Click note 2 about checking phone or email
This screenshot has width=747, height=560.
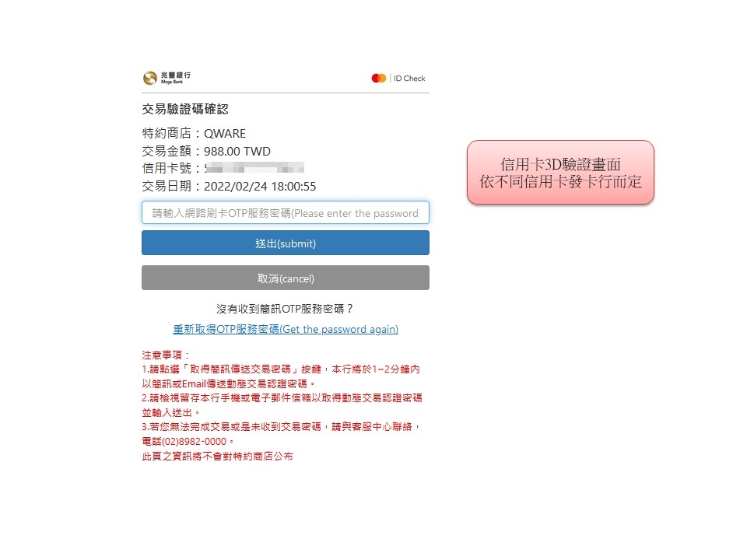(282, 405)
